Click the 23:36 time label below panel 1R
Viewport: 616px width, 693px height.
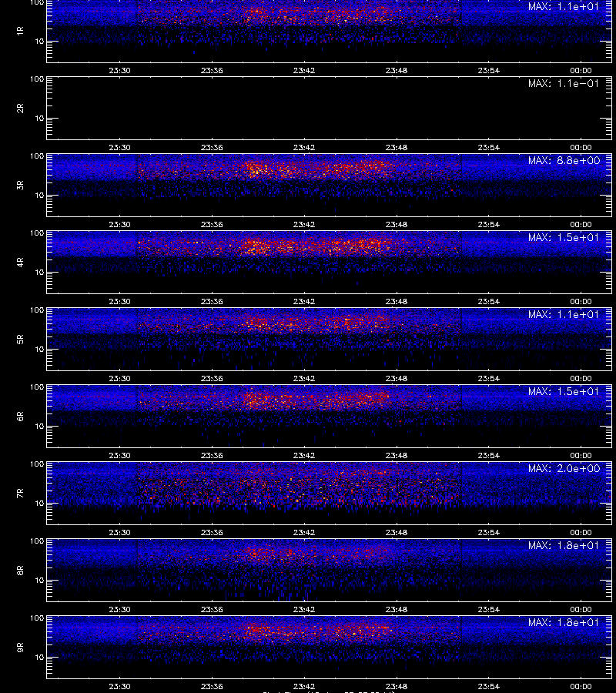coord(212,70)
